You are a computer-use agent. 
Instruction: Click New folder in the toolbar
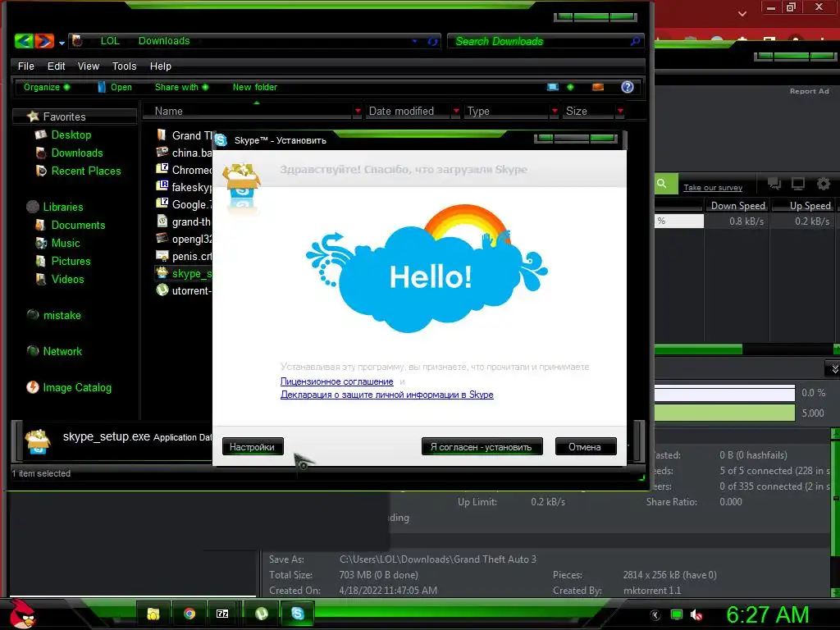point(254,87)
